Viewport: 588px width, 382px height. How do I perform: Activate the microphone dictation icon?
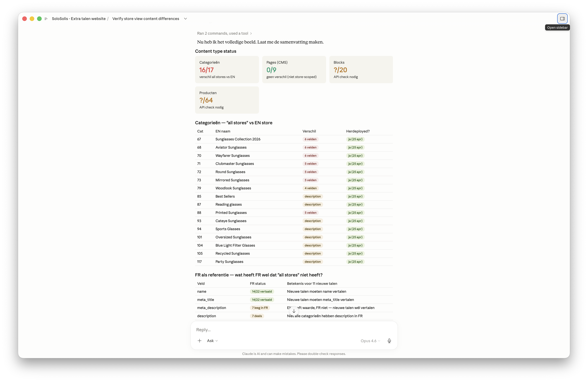[x=389, y=341]
